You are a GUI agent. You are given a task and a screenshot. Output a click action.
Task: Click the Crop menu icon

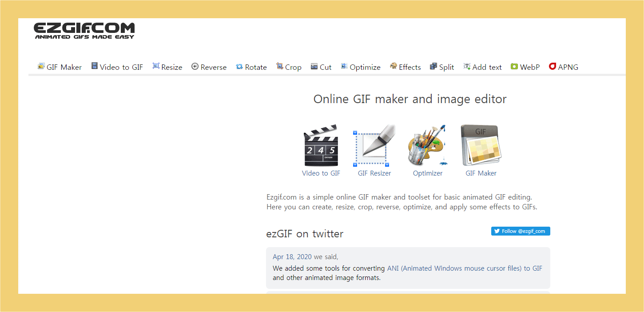[x=280, y=66]
